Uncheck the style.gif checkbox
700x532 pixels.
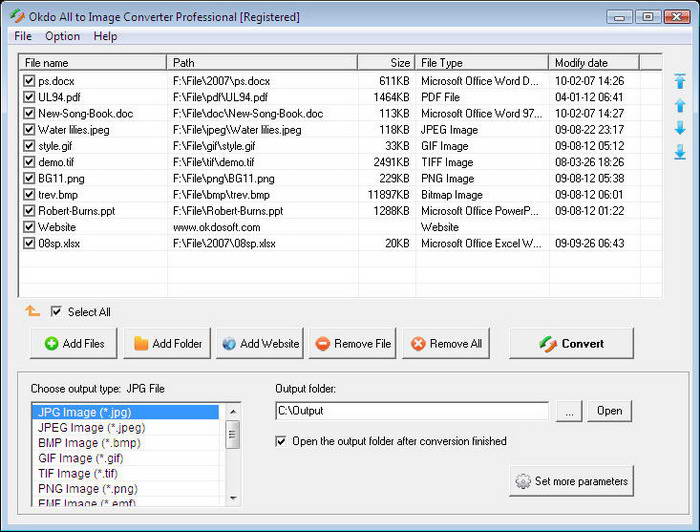29,146
